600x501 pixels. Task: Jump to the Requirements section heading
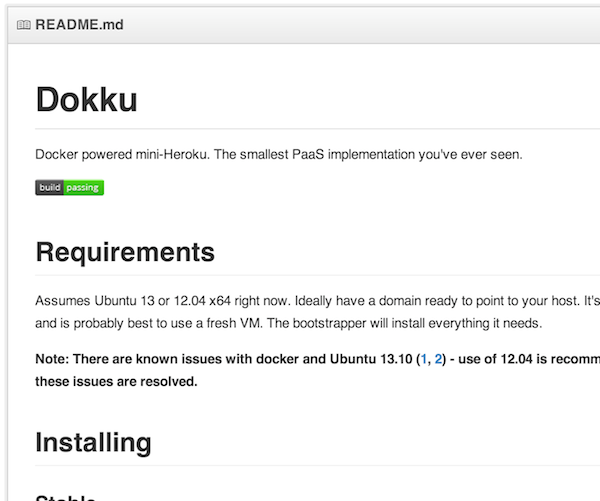tap(125, 253)
